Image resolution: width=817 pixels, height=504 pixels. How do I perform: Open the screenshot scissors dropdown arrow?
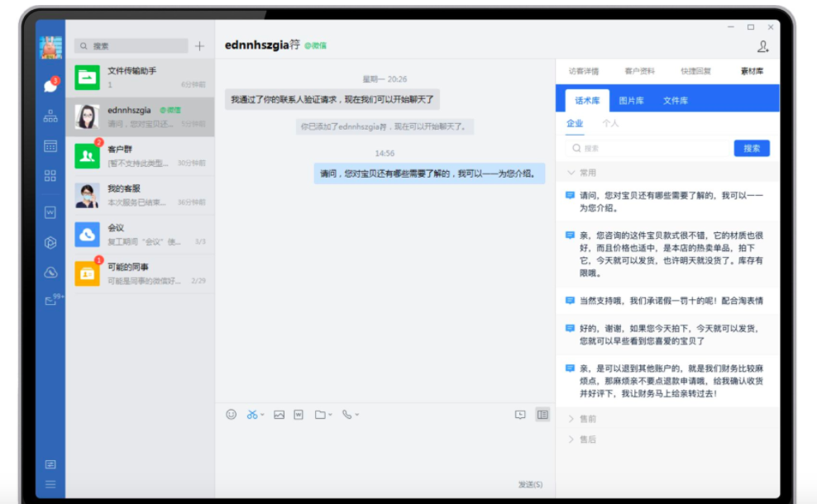click(x=263, y=415)
